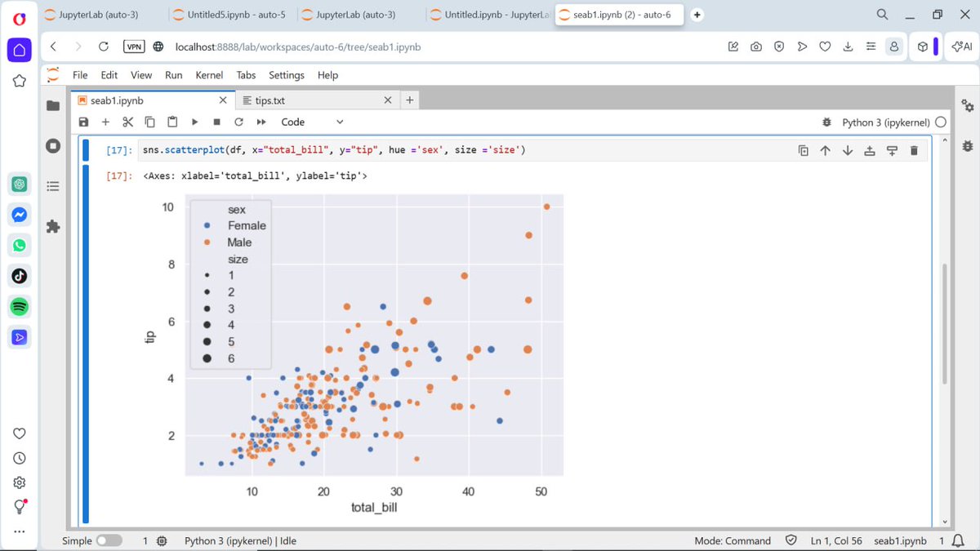Open Spotify from the Opera sidebar

pyautogui.click(x=20, y=306)
